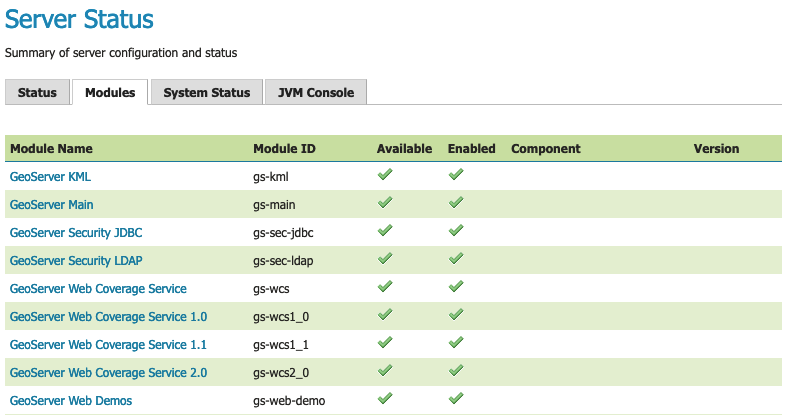Click Available checkmark for gs-wcs1_1 row
This screenshot has height=415, width=786.
coord(385,343)
